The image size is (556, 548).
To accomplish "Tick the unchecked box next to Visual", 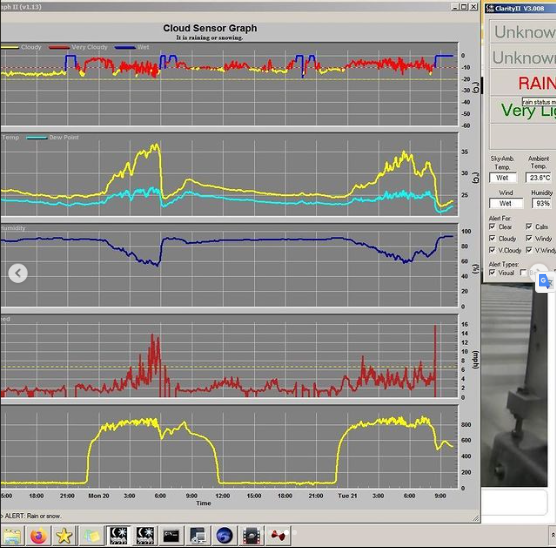I will pos(523,272).
